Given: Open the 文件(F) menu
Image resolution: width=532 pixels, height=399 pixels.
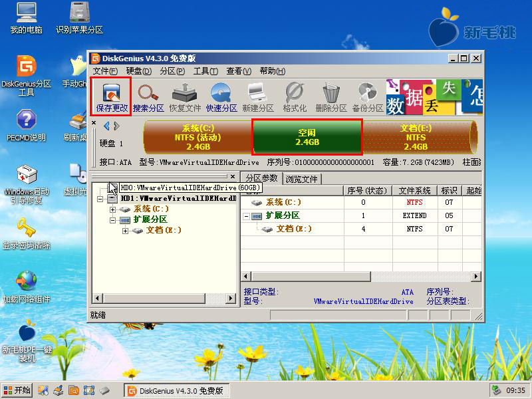Looking at the screenshot, I should coord(105,71).
